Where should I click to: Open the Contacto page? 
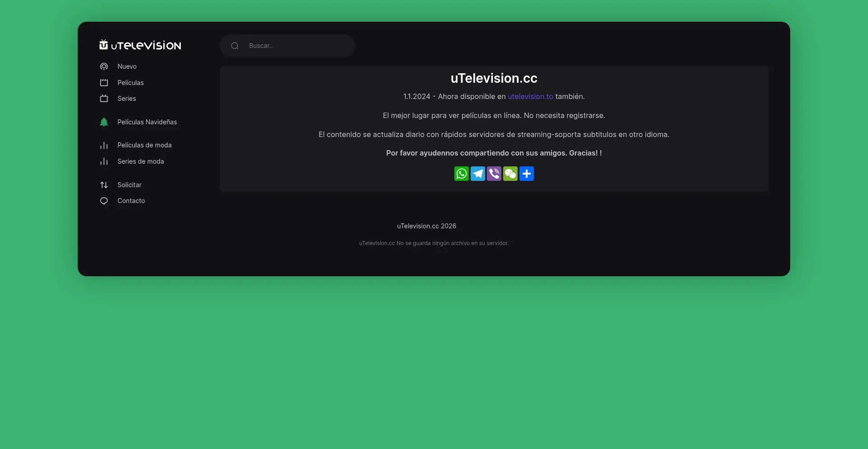pyautogui.click(x=131, y=201)
